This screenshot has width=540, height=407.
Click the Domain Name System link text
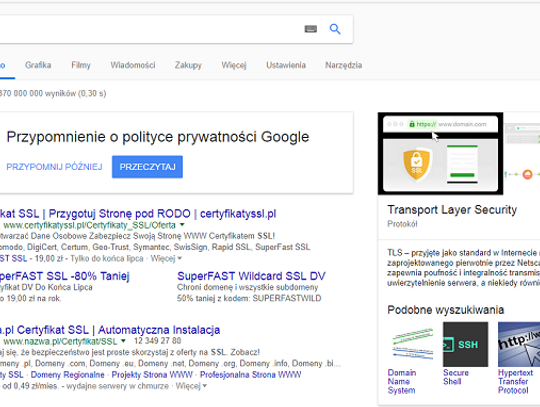[402, 382]
